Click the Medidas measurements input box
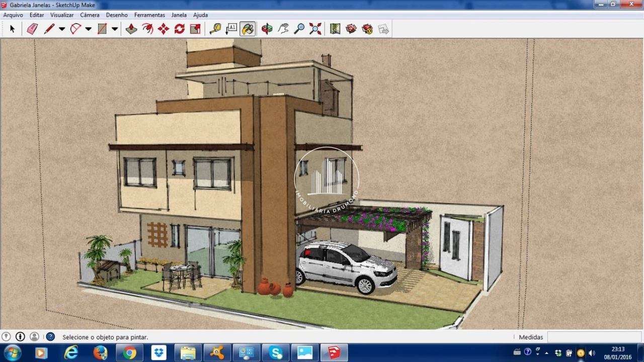 (594, 337)
